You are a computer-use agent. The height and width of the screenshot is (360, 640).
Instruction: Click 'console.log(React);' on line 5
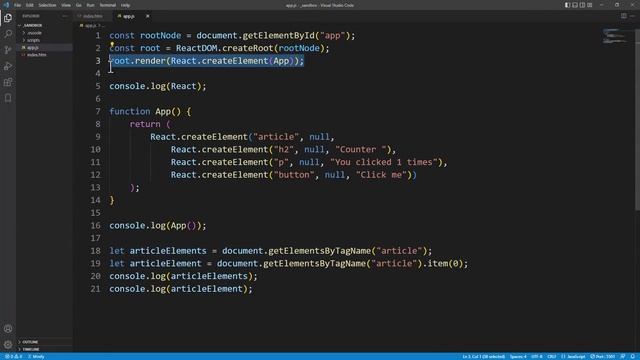(x=158, y=86)
